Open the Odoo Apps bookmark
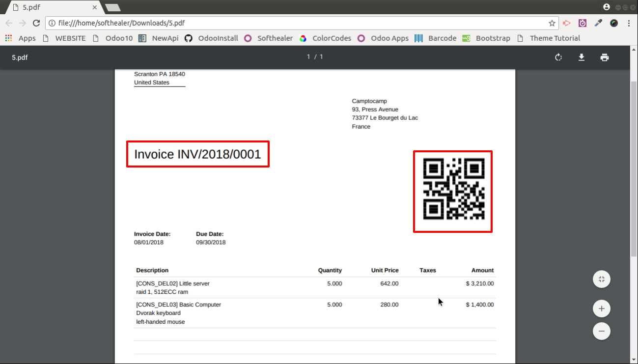 tap(383, 38)
